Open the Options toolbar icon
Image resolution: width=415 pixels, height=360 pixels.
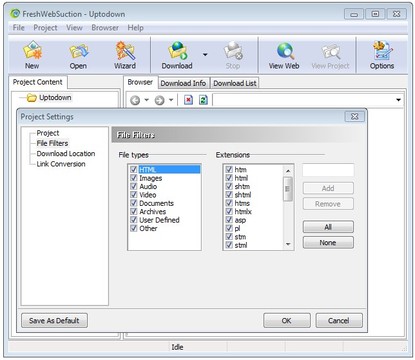click(382, 51)
